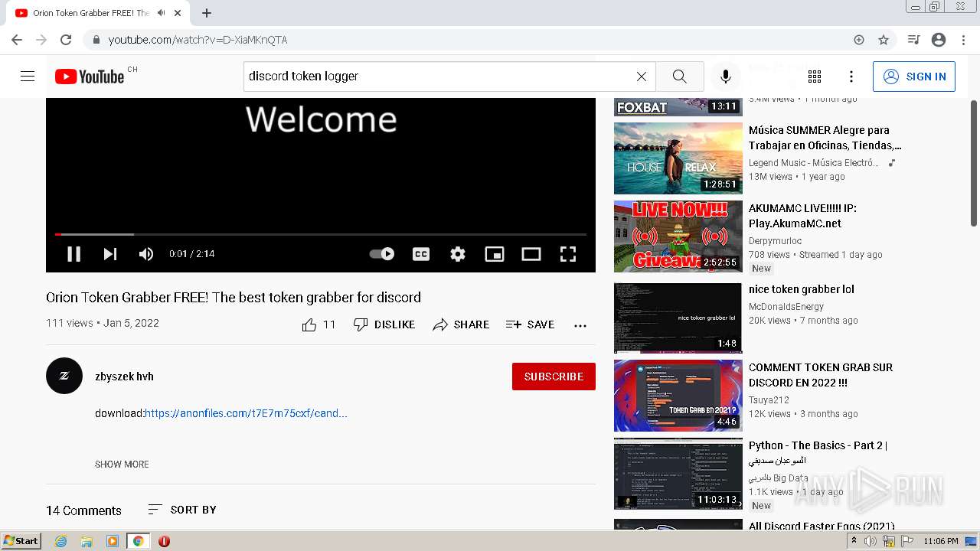
Task: Reload the YouTube page
Action: 66,40
